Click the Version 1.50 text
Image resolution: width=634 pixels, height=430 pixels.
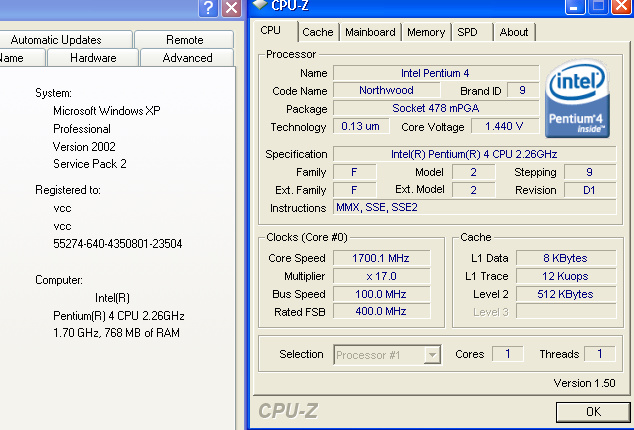584,383
